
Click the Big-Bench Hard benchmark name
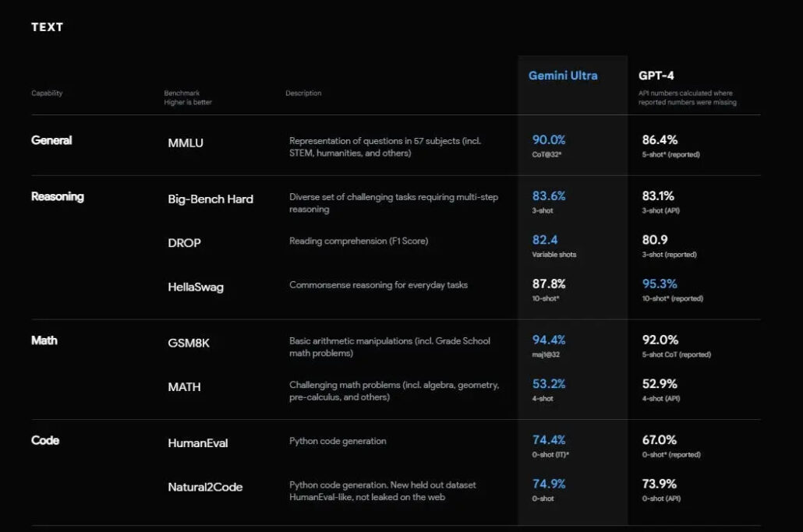tap(210, 199)
